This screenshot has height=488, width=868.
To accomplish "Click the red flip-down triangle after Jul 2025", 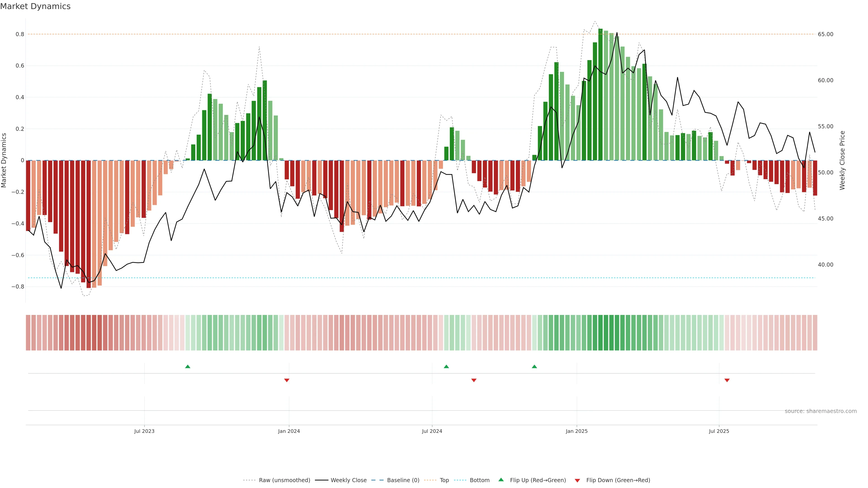I will pos(727,380).
